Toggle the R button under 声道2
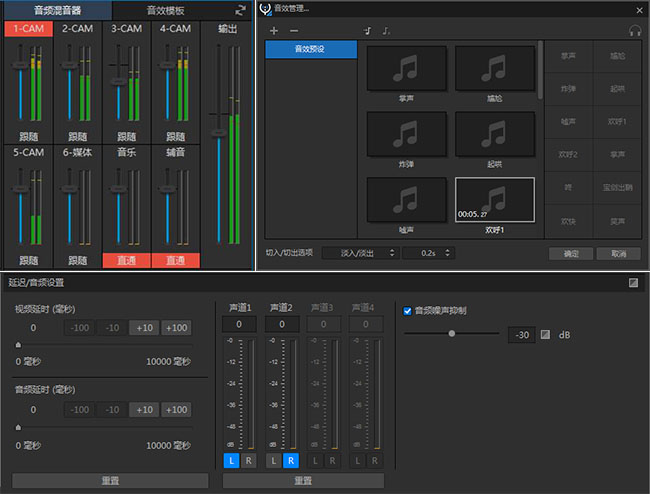 [291, 460]
